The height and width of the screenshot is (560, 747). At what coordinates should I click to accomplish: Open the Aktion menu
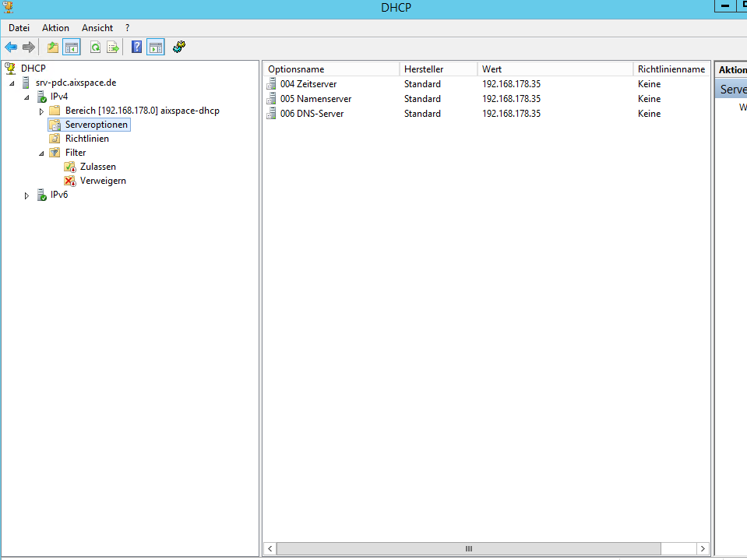pos(55,28)
